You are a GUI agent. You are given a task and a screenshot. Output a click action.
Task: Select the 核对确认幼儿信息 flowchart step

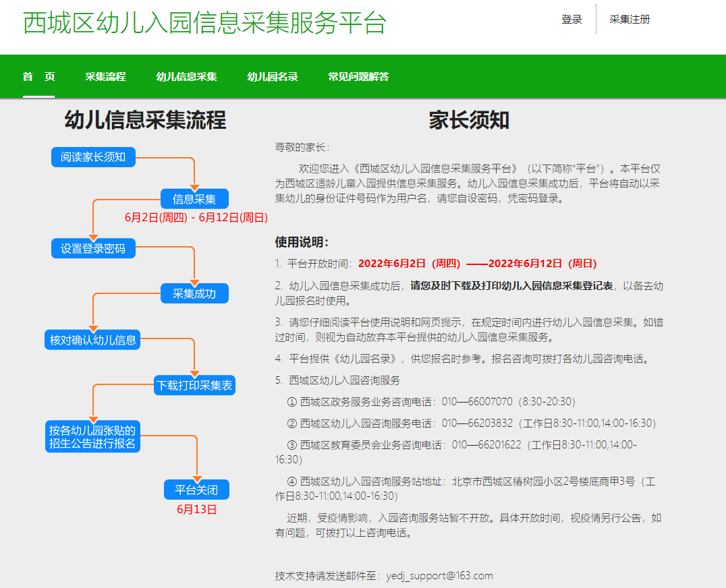point(93,340)
